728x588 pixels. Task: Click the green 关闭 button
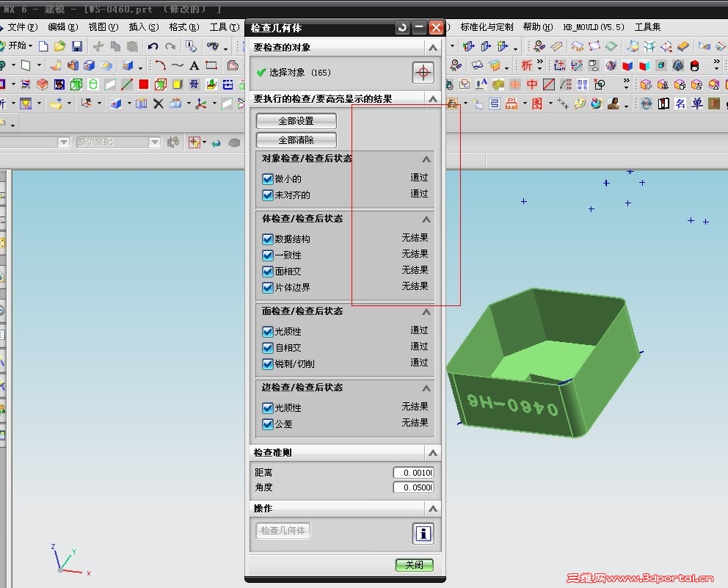coord(414,565)
